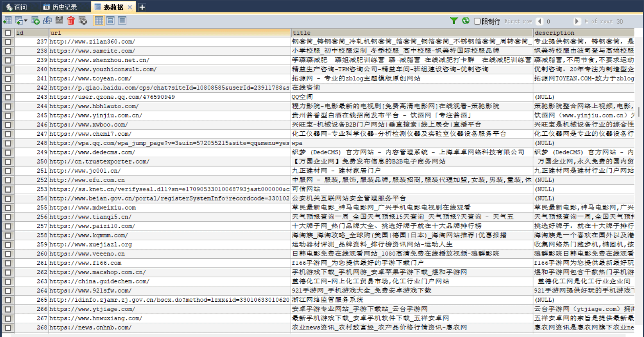This screenshot has width=644, height=337.
Task: Tick the checkbox for row id 250
Action: 8,162
